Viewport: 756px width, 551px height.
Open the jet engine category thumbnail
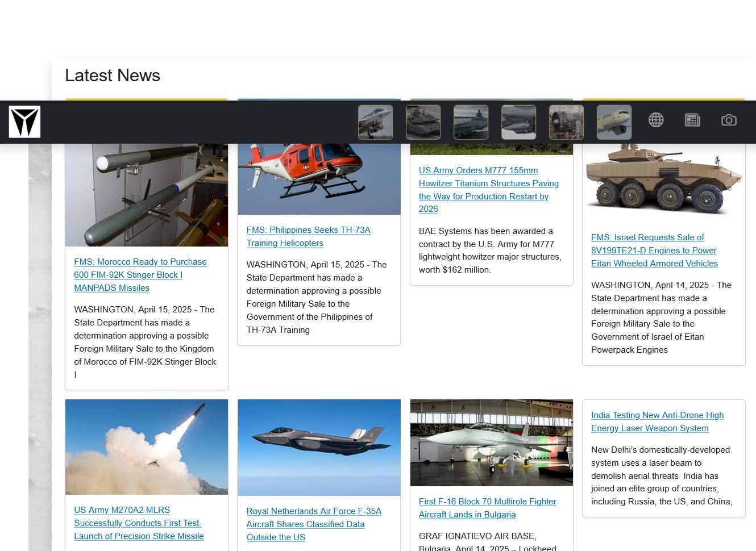tap(566, 122)
